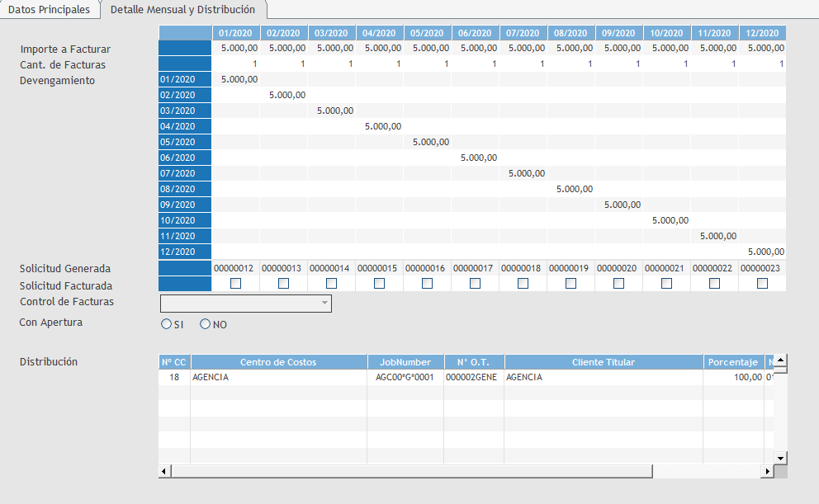819x504 pixels.
Task: Click the horizontal scroll left arrow
Action: pyautogui.click(x=164, y=471)
